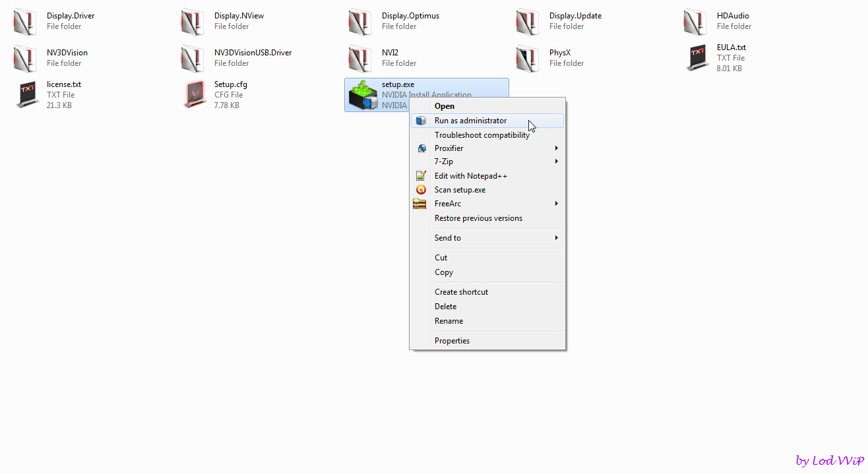The image size is (868, 474).
Task: Choose Open from the context menu
Action: click(487, 106)
